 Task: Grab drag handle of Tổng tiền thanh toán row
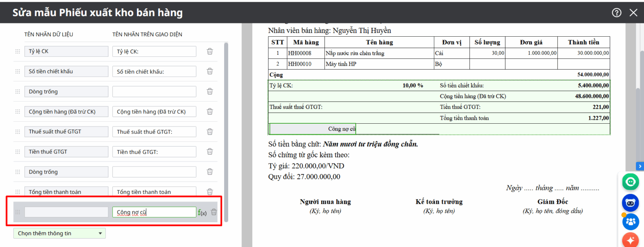click(18, 192)
